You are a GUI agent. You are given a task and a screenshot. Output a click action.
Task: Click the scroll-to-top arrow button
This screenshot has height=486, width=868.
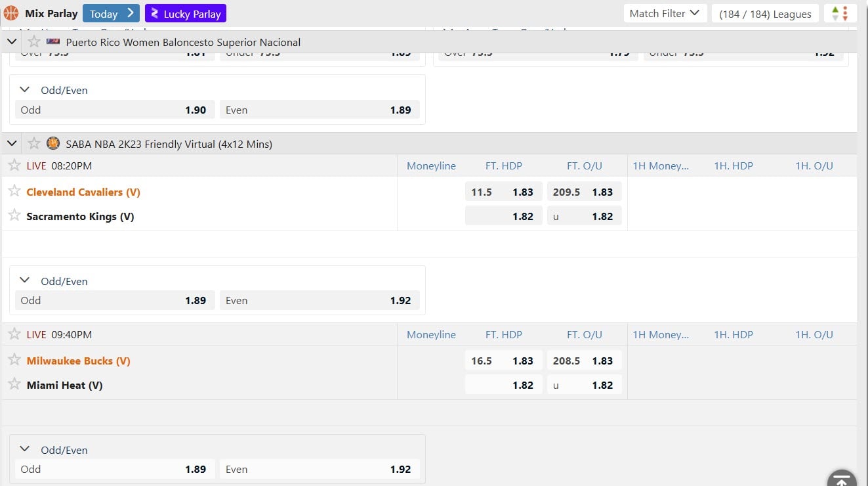[842, 479]
